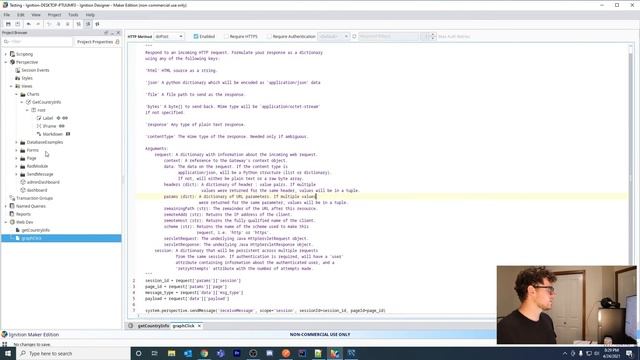Open File Explorer from the taskbar

(171, 353)
